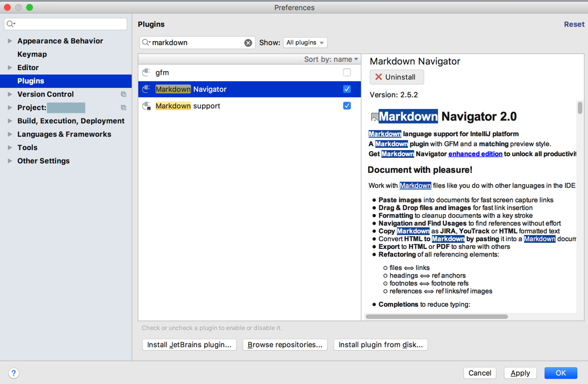The width and height of the screenshot is (588, 384).
Task: Expand the Other Settings group
Action: [x=10, y=161]
